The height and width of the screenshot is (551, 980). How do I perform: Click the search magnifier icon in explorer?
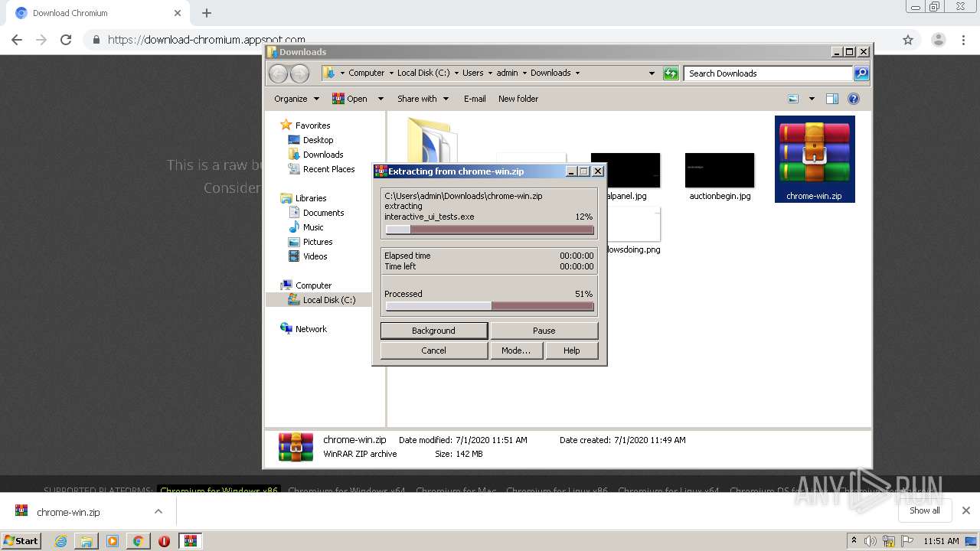click(x=861, y=73)
